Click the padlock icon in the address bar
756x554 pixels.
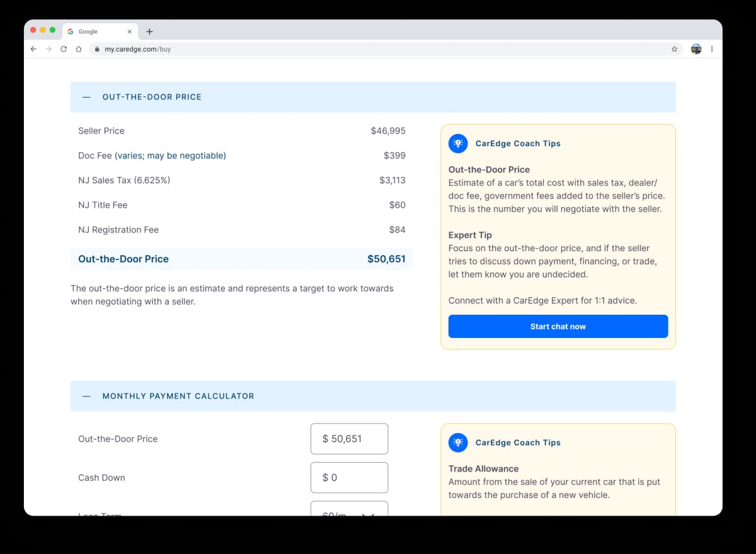coord(97,48)
